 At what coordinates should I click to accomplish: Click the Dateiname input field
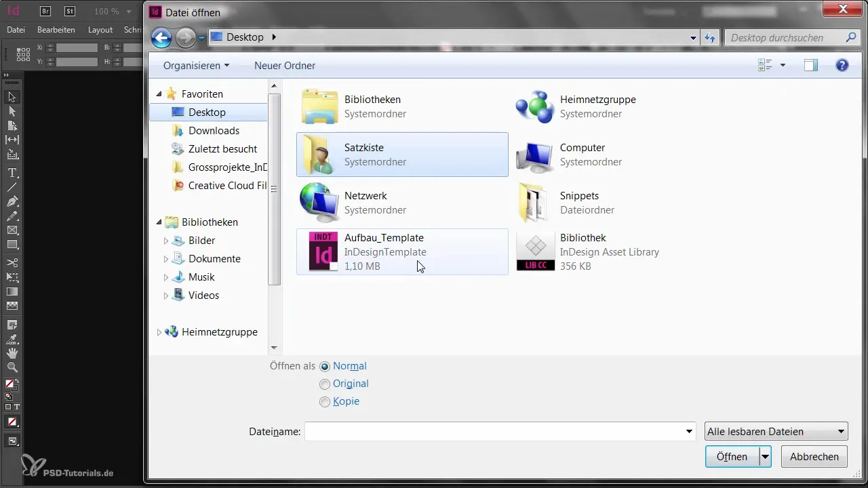click(495, 431)
